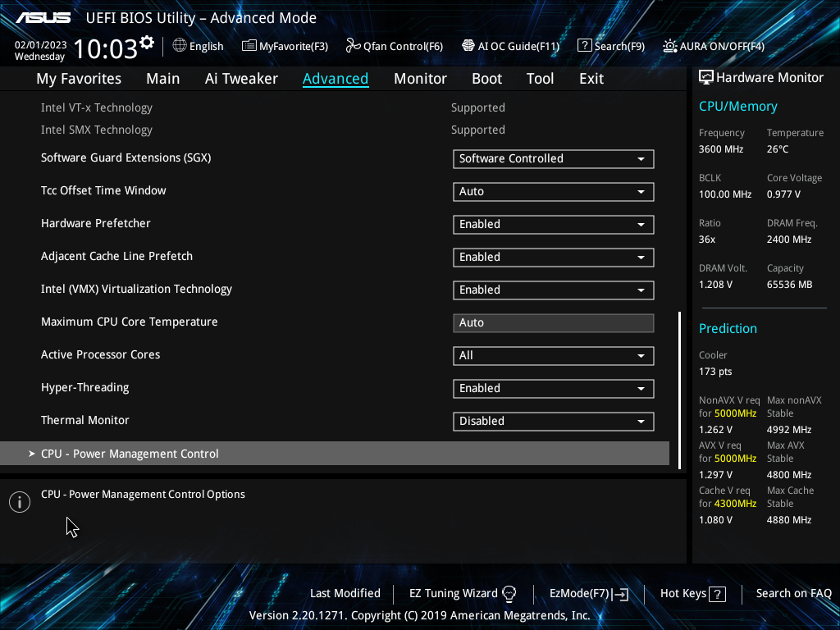Open Software Guard Extensions dropdown
The width and height of the screenshot is (840, 630).
(x=554, y=159)
